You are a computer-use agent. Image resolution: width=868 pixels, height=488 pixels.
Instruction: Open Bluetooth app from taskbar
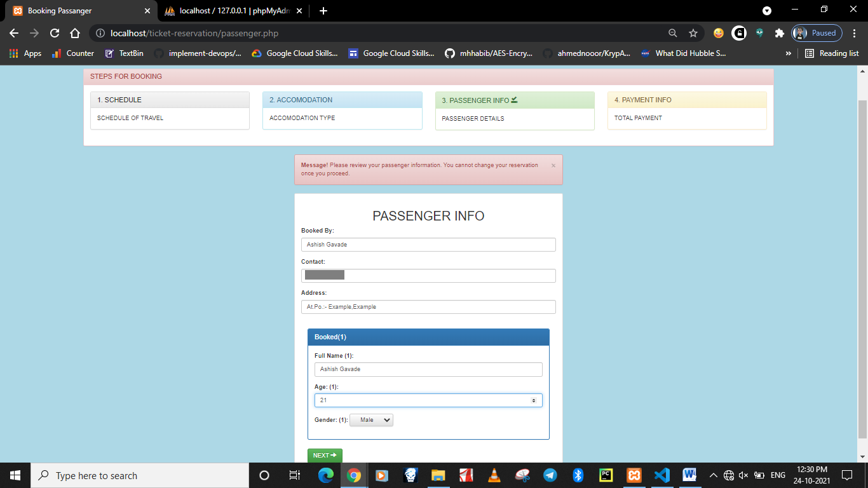click(578, 475)
